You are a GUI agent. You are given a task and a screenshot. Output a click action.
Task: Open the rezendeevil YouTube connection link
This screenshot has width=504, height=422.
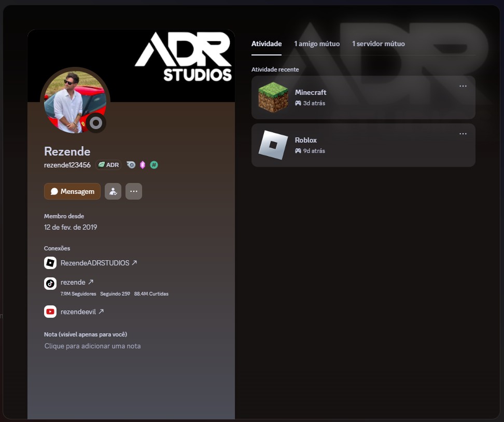82,312
